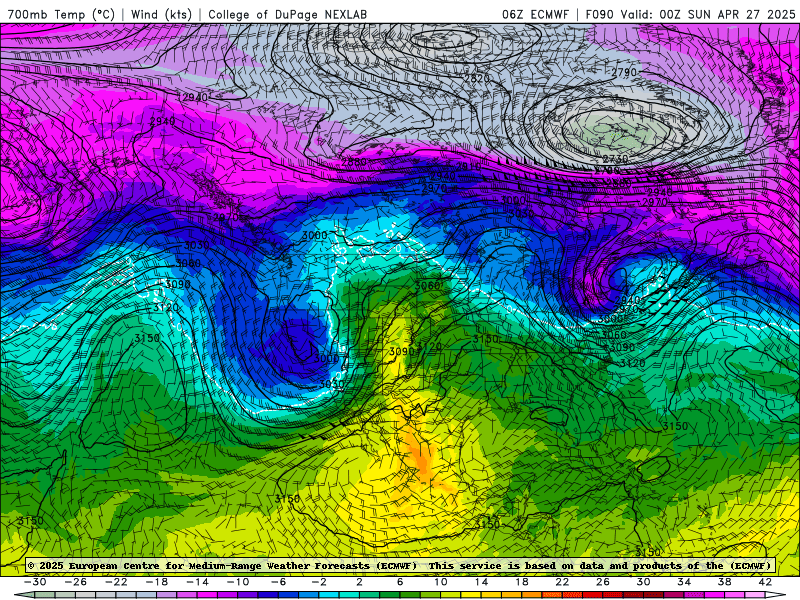Click the 2730 contour label inside the low
The image size is (800, 600).
pos(615,159)
